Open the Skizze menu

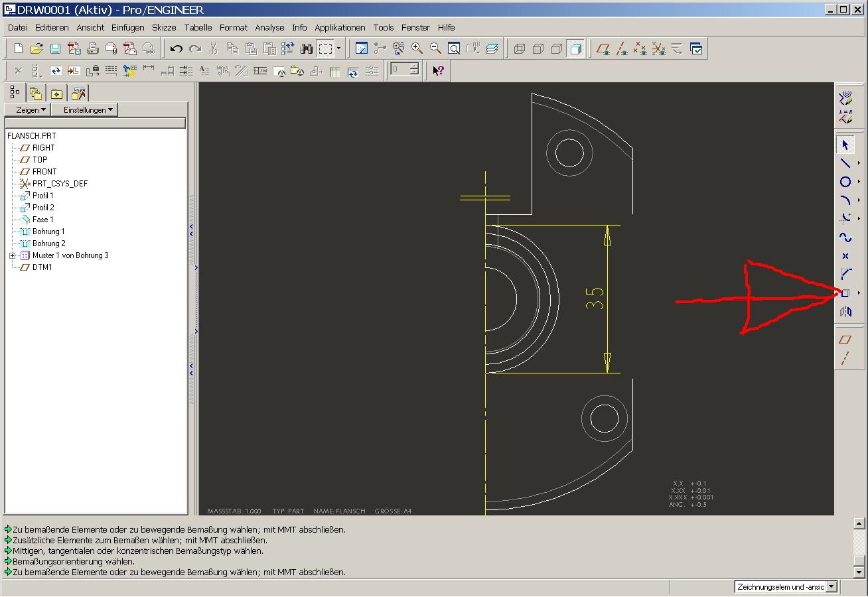(x=164, y=27)
